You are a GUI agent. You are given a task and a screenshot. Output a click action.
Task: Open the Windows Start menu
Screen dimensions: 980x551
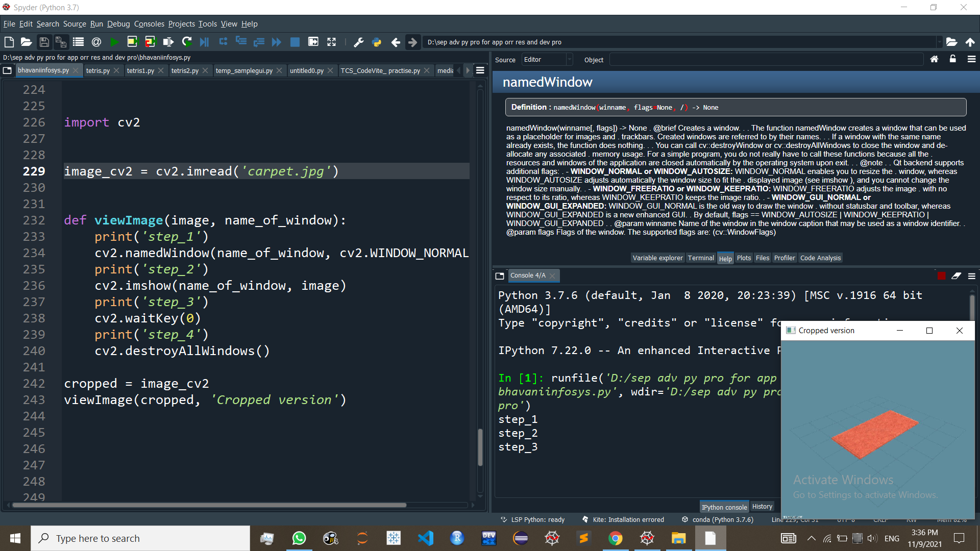15,538
